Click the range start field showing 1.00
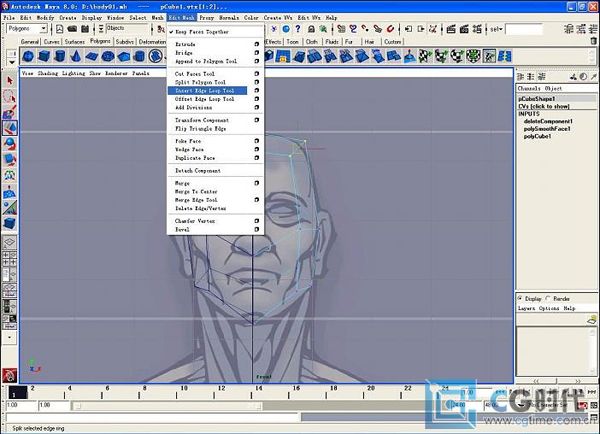Viewport: 600px width, 434px height. [x=52, y=405]
